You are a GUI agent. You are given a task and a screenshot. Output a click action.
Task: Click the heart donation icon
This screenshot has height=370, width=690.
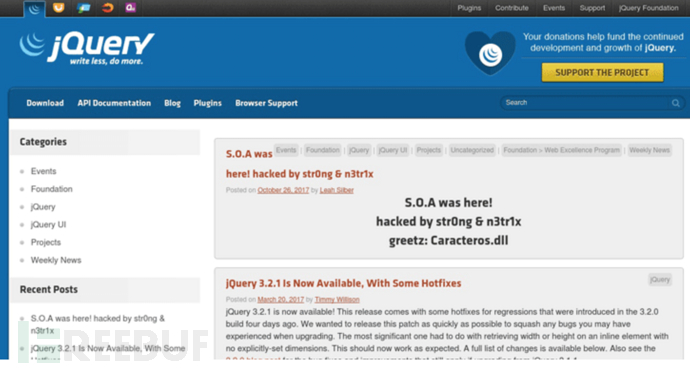490,52
